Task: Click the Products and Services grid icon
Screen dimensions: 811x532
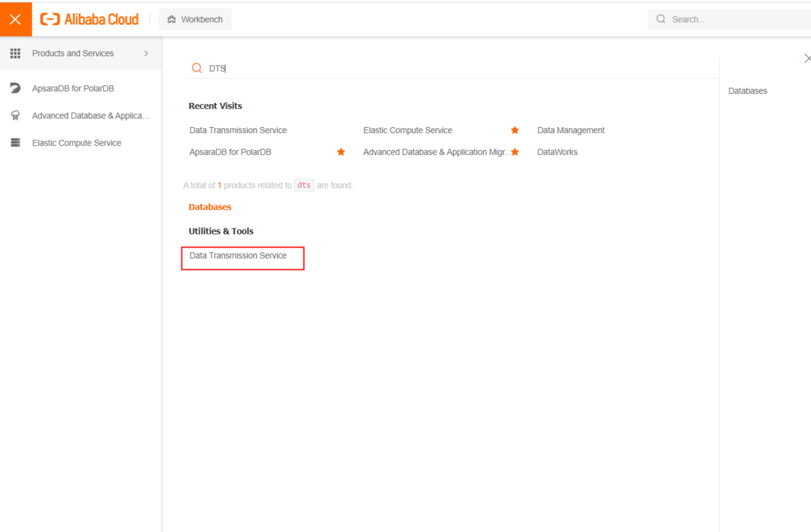Action: point(16,53)
